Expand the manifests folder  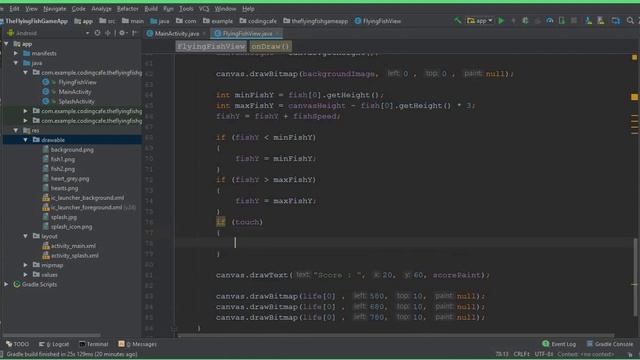click(x=16, y=53)
